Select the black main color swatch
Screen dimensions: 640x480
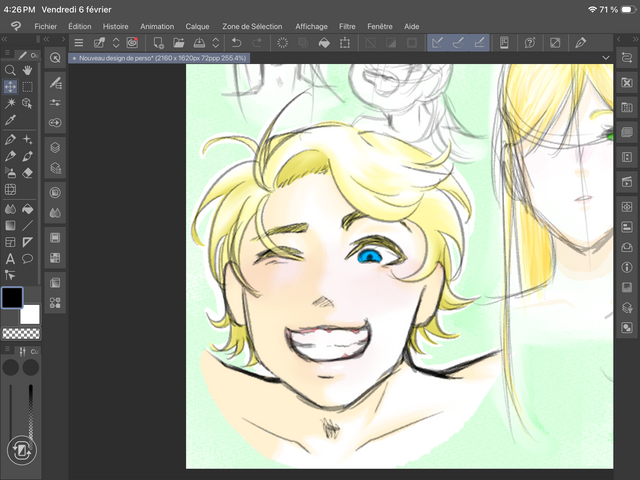point(12,297)
